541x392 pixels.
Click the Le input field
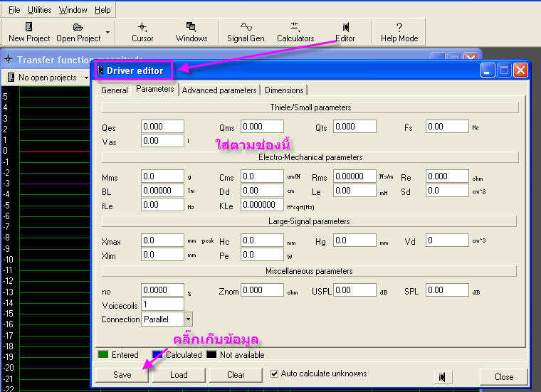354,191
